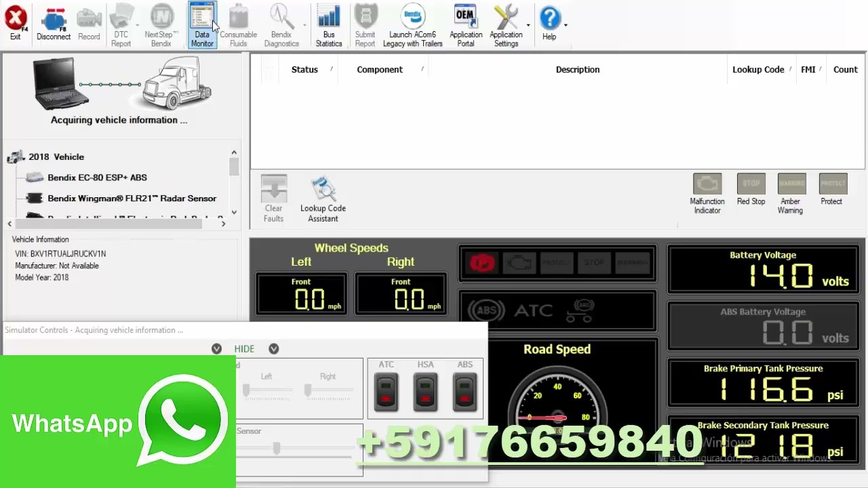The image size is (868, 488).
Task: Open the Application Settings dropdown arrow
Action: coord(528,25)
